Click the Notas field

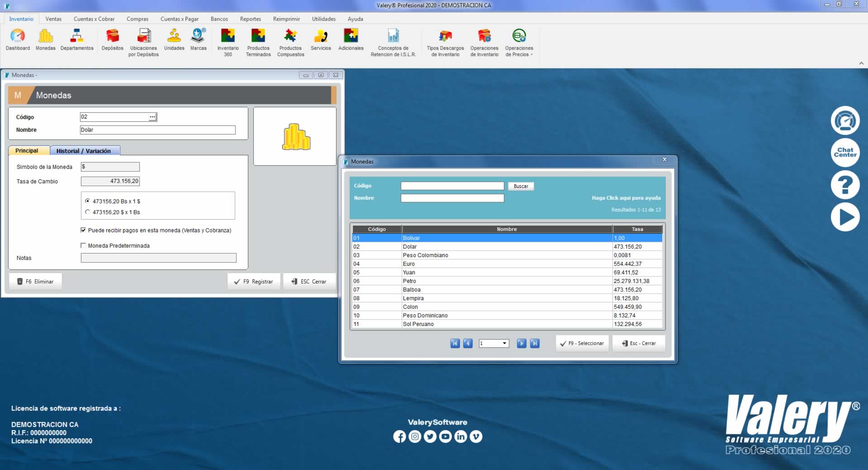(158, 258)
